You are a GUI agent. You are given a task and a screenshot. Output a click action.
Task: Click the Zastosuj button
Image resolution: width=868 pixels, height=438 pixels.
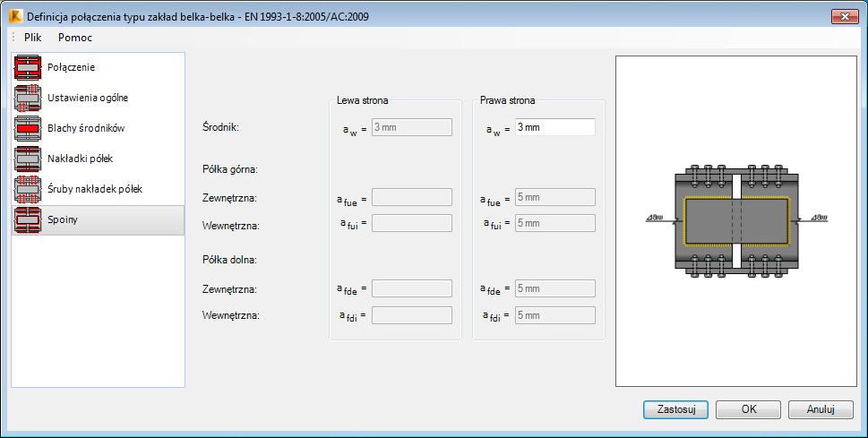click(675, 409)
